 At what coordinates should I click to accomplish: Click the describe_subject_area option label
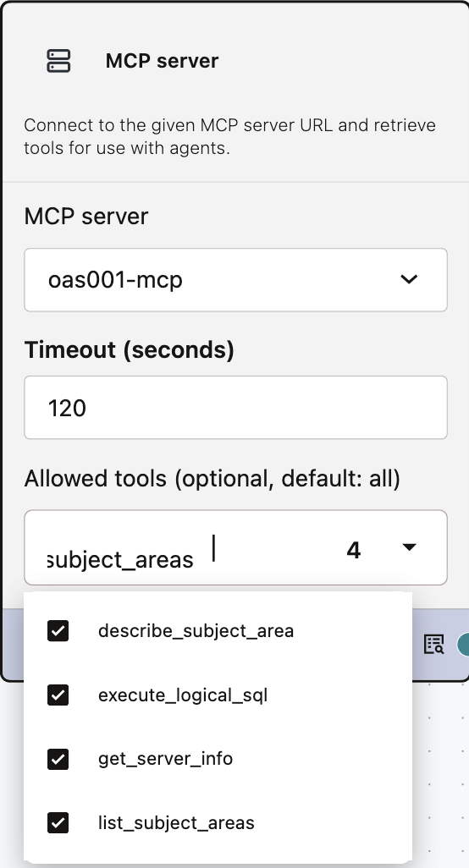[196, 631]
